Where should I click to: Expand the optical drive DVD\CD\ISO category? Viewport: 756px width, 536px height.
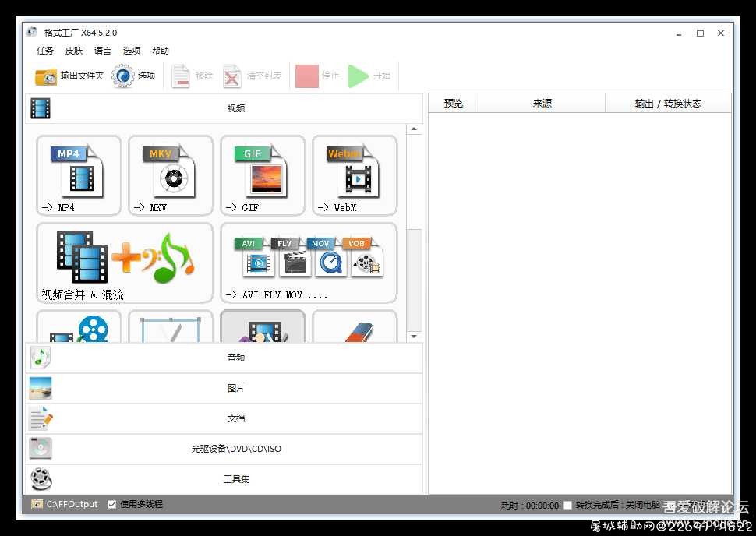click(224, 449)
